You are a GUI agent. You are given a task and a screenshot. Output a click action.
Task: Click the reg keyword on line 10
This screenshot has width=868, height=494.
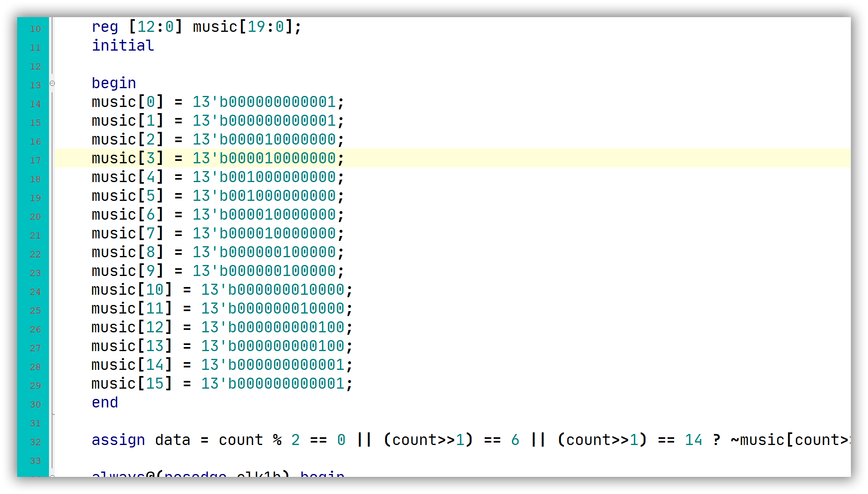click(x=105, y=27)
